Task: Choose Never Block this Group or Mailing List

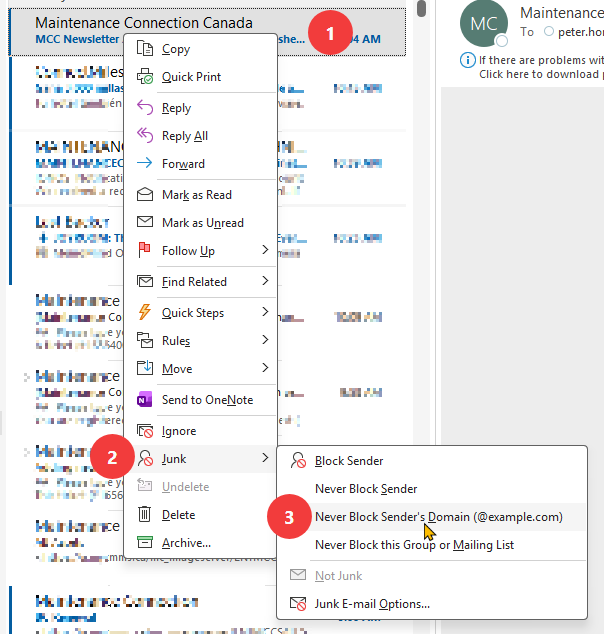Action: (x=432, y=545)
